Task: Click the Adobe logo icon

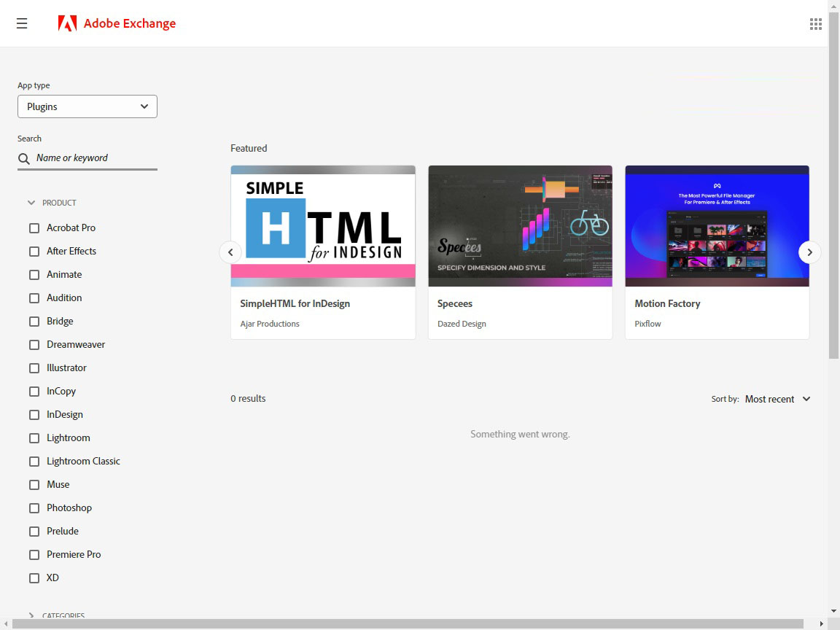Action: coord(68,23)
